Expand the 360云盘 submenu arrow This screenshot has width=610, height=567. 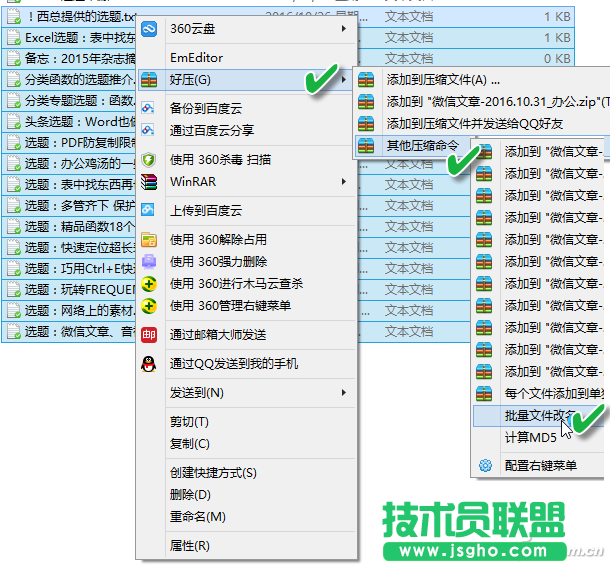pos(345,29)
